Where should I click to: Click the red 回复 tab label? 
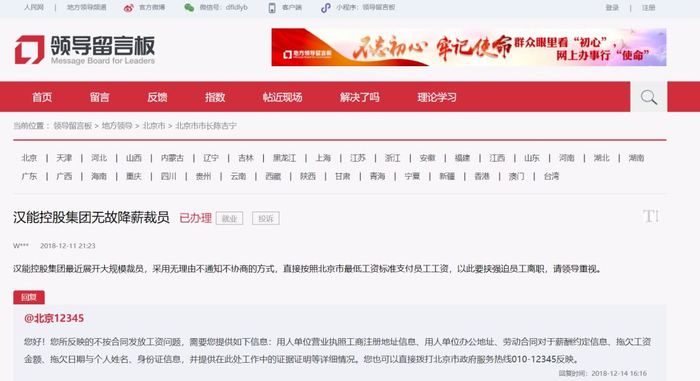pyautogui.click(x=29, y=297)
